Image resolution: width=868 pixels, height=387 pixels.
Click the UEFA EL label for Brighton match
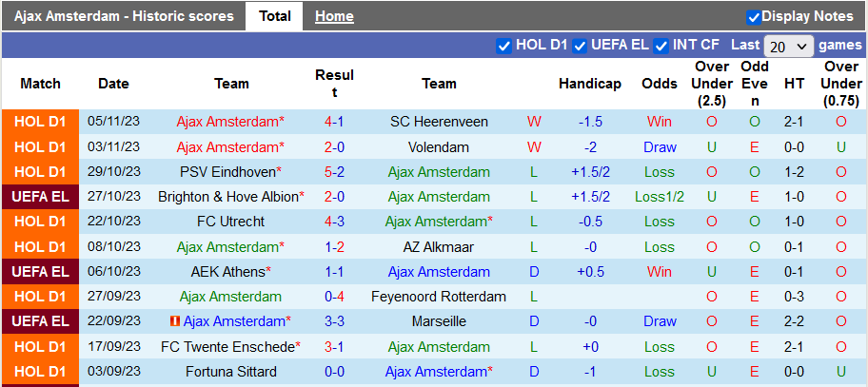(40, 197)
